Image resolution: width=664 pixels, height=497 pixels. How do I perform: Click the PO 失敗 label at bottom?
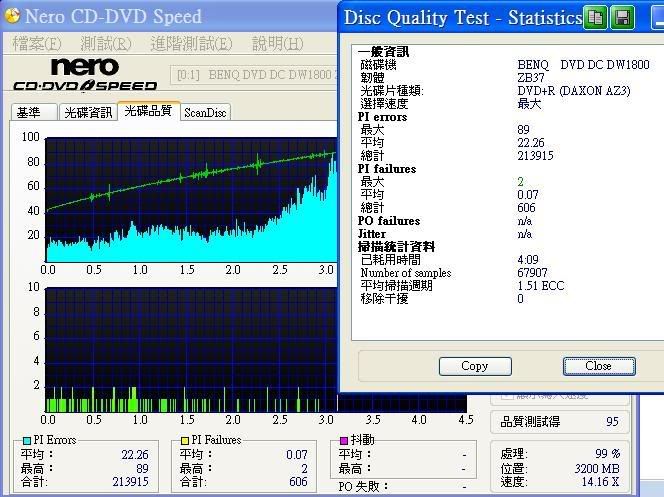click(363, 487)
